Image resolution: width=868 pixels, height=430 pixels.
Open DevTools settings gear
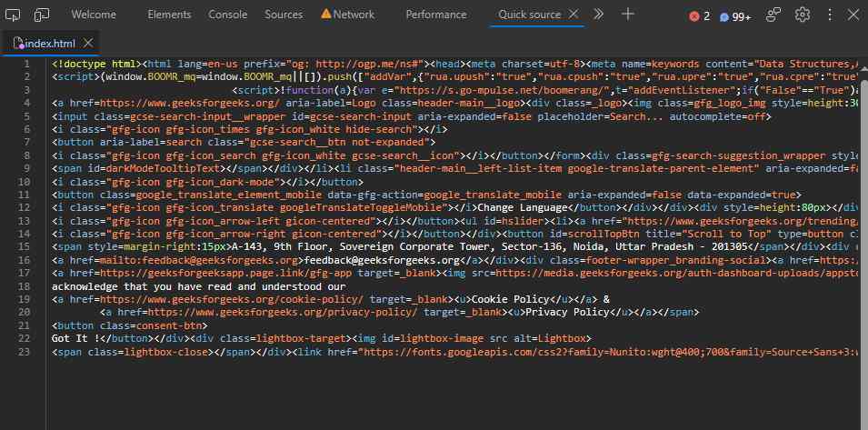(x=803, y=15)
